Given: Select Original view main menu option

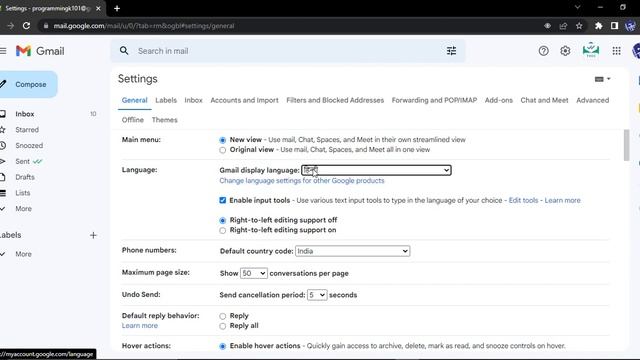Looking at the screenshot, I should pyautogui.click(x=222, y=150).
